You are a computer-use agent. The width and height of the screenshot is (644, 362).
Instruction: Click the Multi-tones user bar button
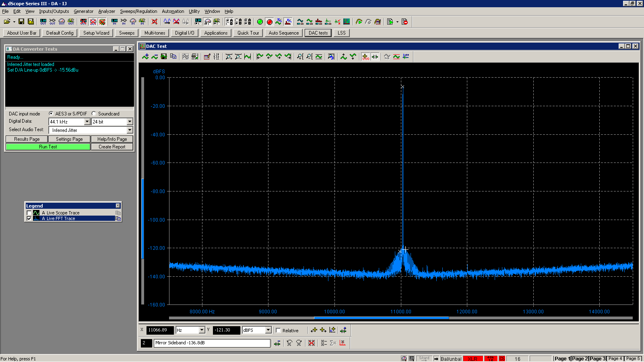click(x=155, y=33)
